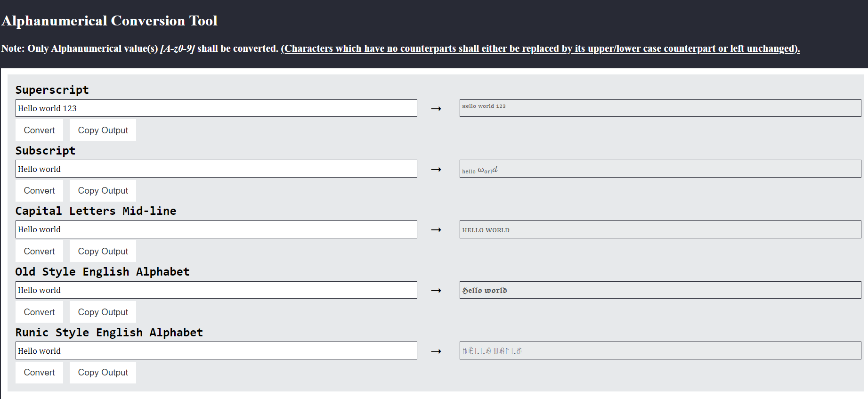
Task: Focus the Superscript input field
Action: click(216, 108)
